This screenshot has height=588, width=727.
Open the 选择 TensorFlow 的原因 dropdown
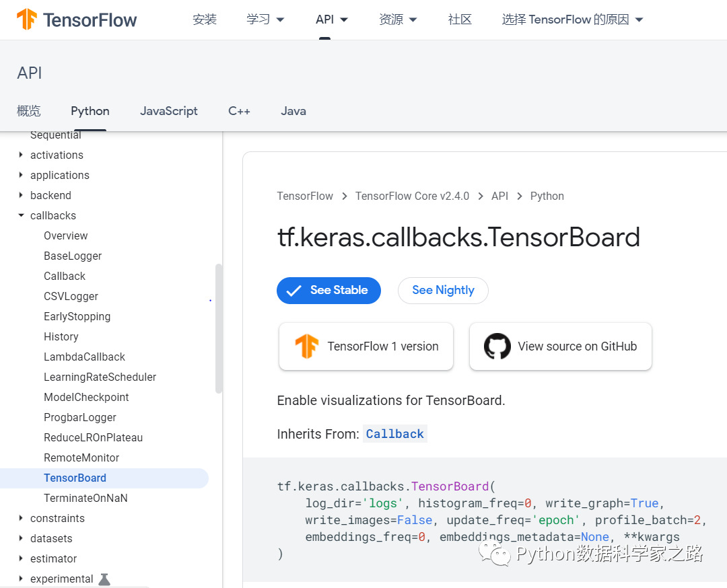pyautogui.click(x=572, y=20)
